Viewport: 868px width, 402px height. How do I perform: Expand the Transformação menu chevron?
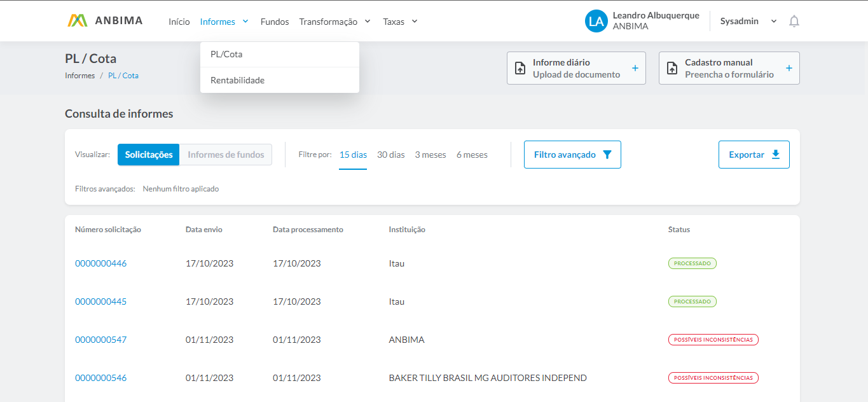[x=368, y=22]
